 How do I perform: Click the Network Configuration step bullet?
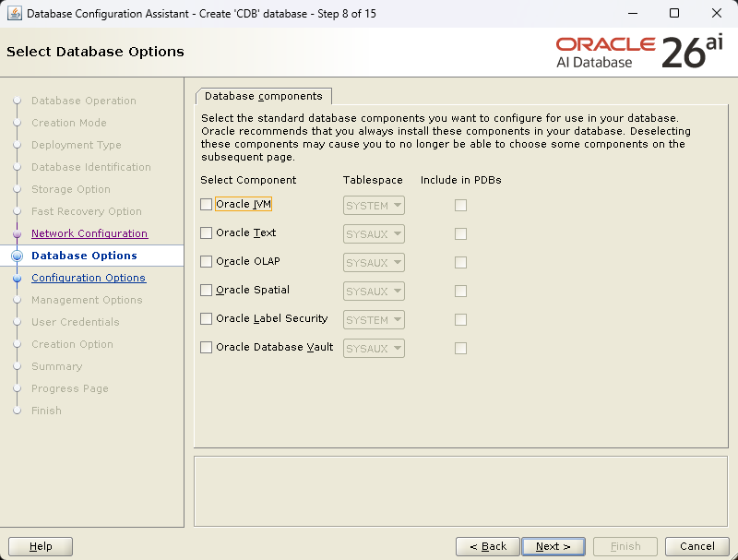(x=18, y=233)
